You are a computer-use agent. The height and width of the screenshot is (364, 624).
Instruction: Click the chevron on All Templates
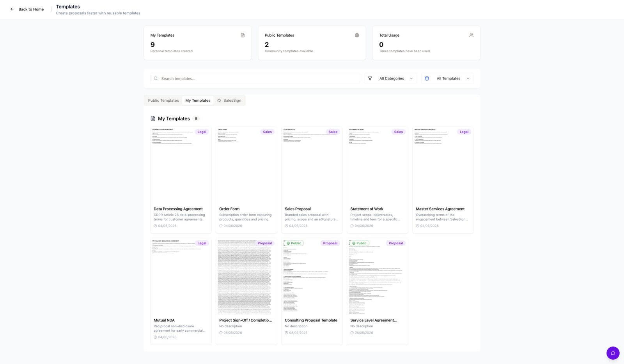[x=468, y=79]
